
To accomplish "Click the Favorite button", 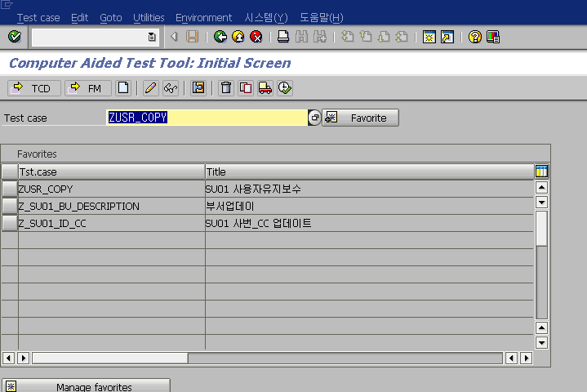I will [361, 118].
